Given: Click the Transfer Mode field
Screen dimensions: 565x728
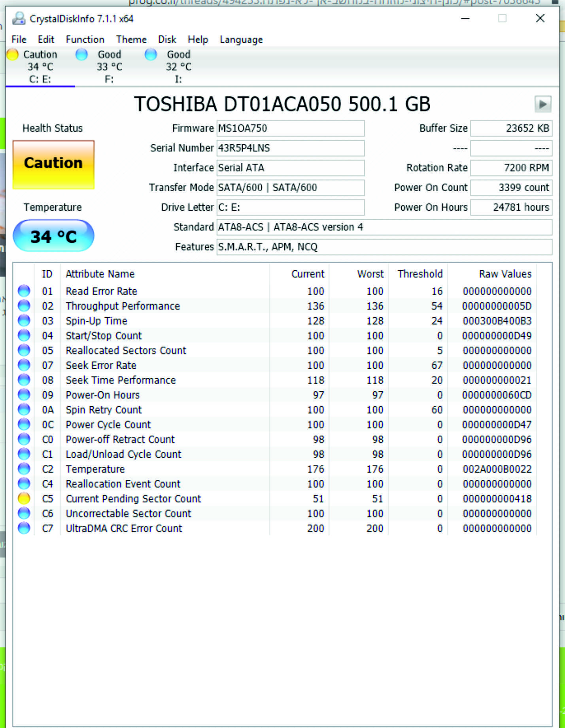Looking at the screenshot, I should (290, 188).
